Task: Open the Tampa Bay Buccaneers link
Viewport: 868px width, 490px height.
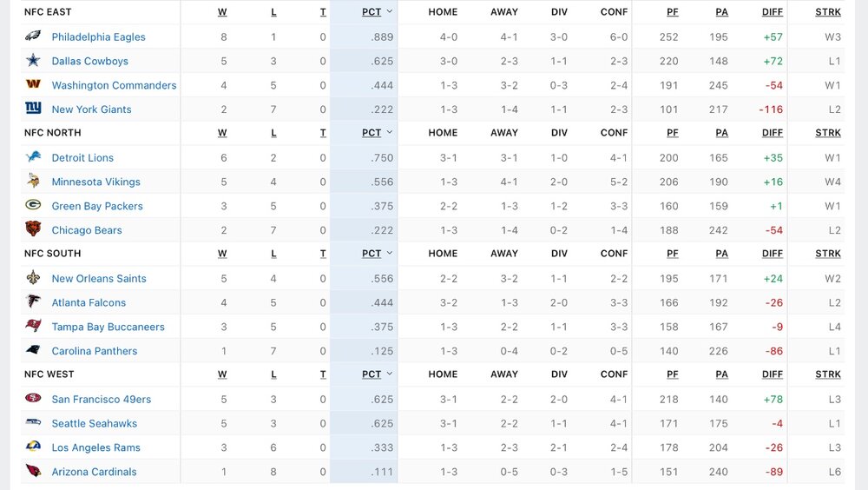Action: pyautogui.click(x=107, y=327)
